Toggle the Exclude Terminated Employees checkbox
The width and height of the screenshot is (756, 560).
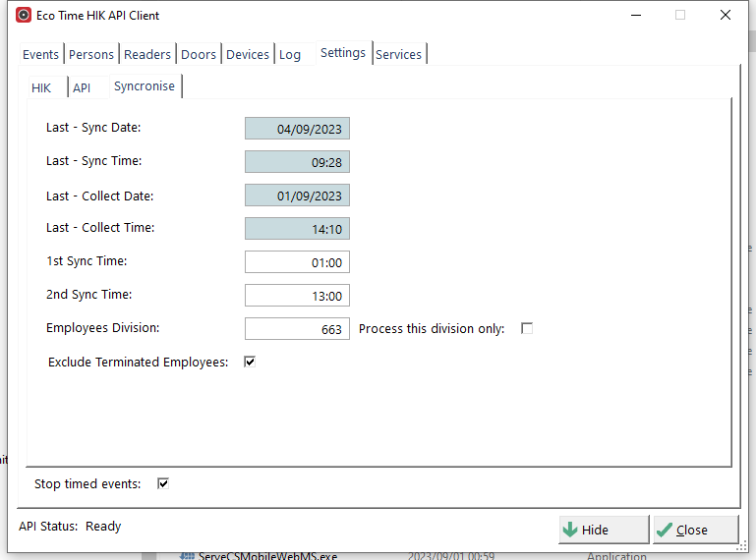(250, 362)
